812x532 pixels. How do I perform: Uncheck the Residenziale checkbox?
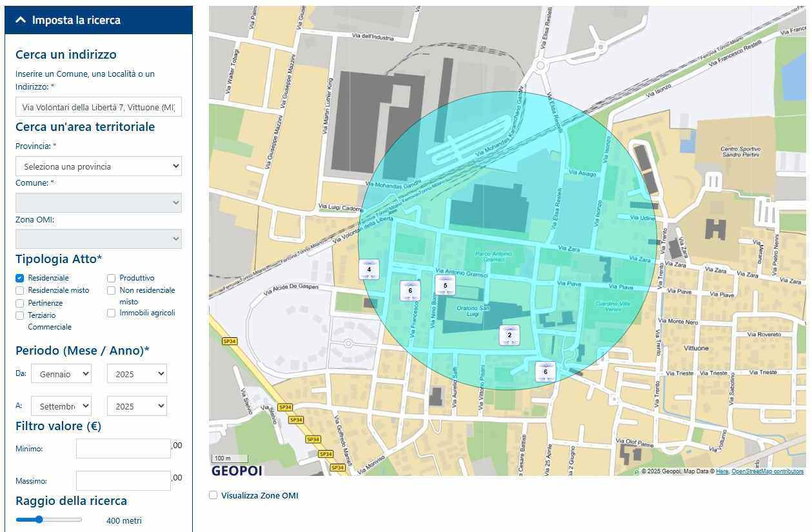20,278
